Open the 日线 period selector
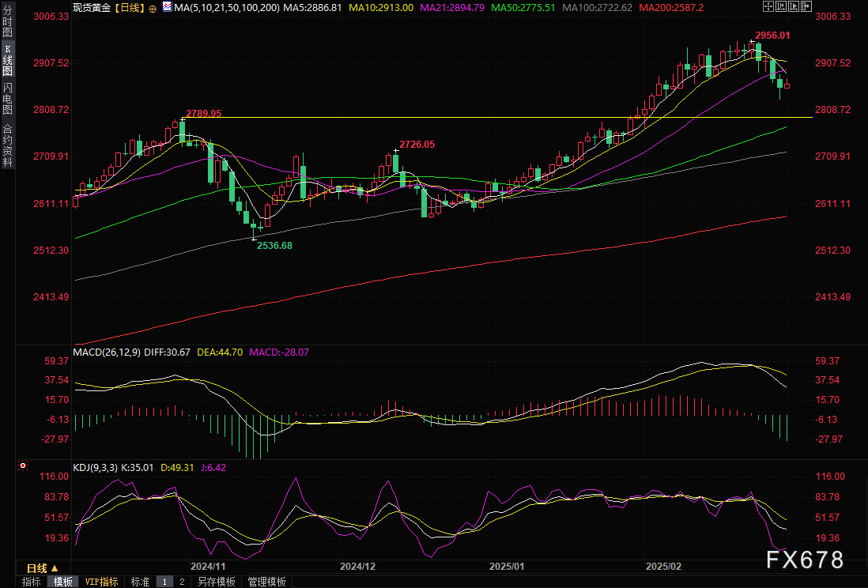868x588 pixels. 42,567
